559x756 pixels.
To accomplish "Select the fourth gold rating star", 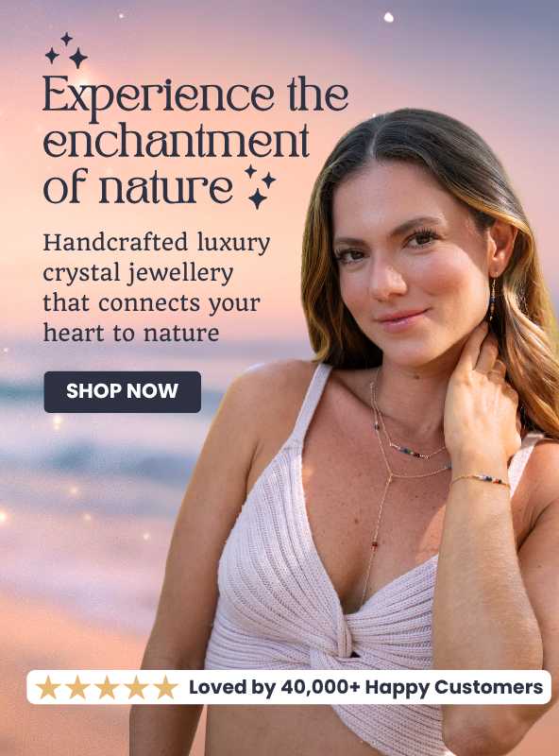I will point(136,687).
